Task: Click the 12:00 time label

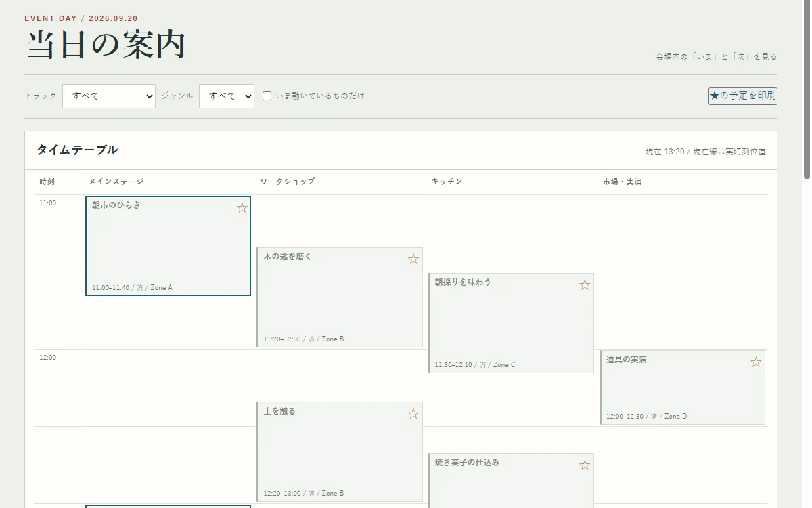Action: pos(48,358)
